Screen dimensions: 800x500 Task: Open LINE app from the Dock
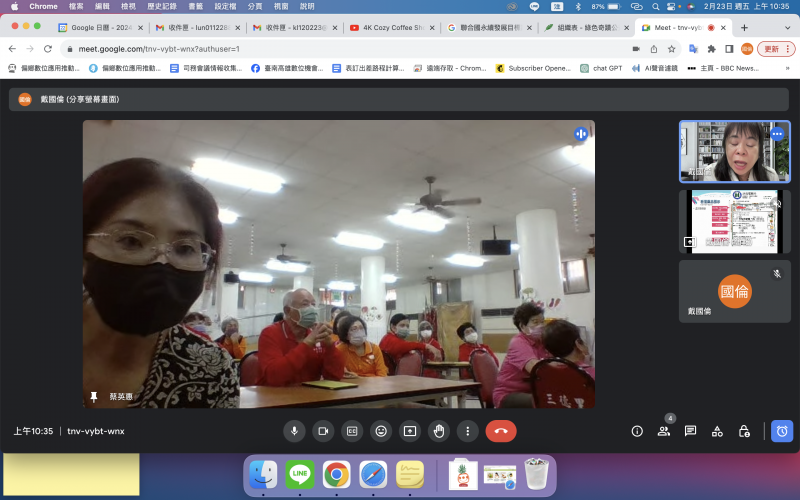point(299,474)
